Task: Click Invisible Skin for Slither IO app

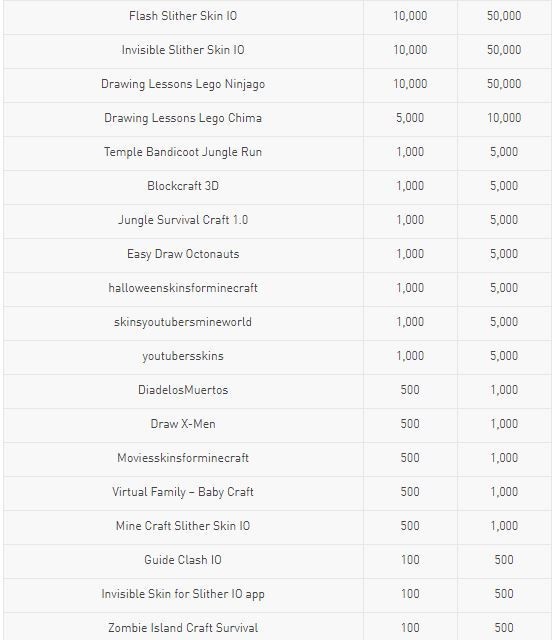Action: (x=183, y=594)
